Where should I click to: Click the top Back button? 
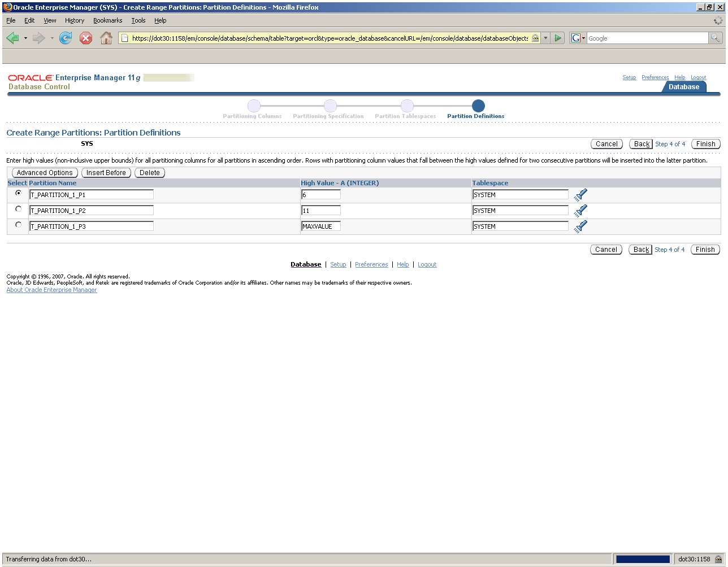tap(641, 144)
